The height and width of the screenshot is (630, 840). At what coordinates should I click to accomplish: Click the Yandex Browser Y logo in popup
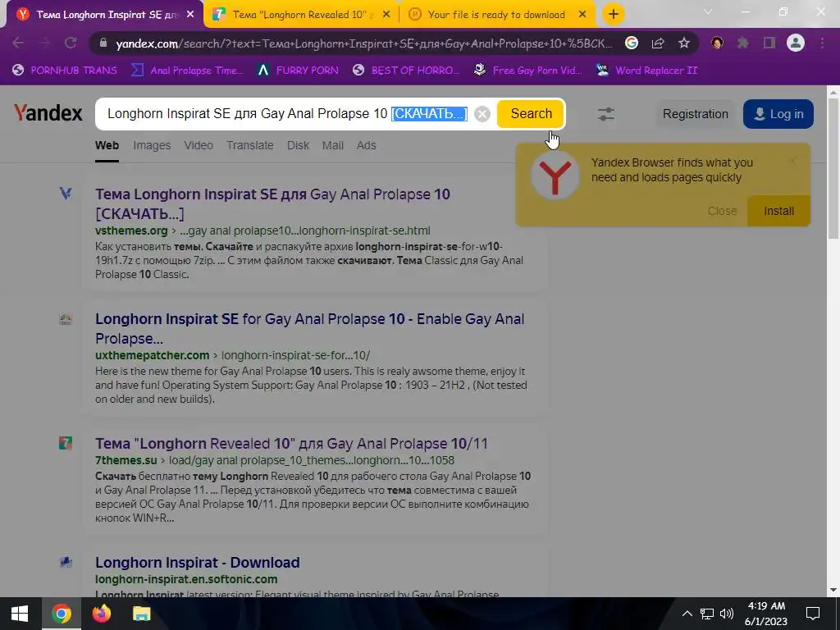click(555, 177)
